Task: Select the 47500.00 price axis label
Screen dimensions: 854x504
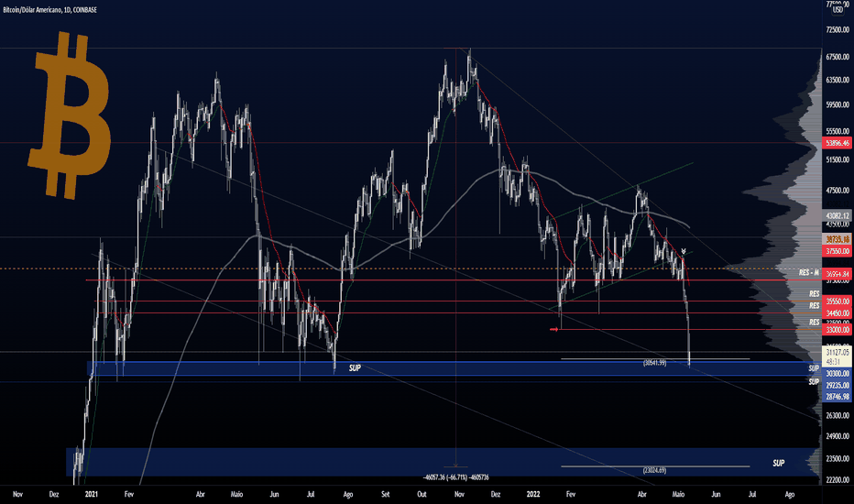Action: pyautogui.click(x=838, y=191)
